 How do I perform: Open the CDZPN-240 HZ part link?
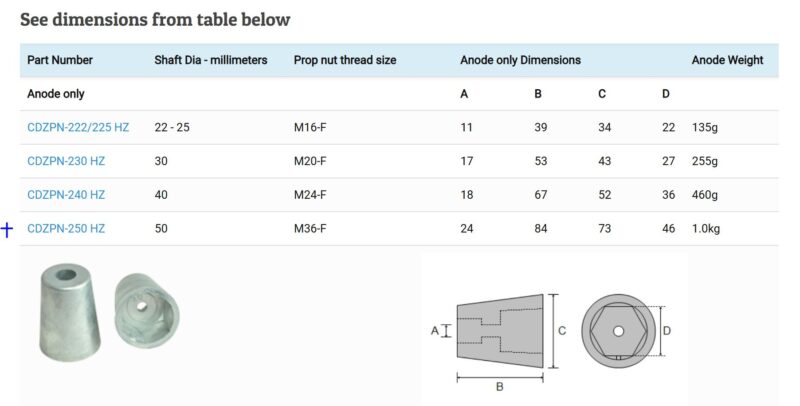tap(66, 195)
